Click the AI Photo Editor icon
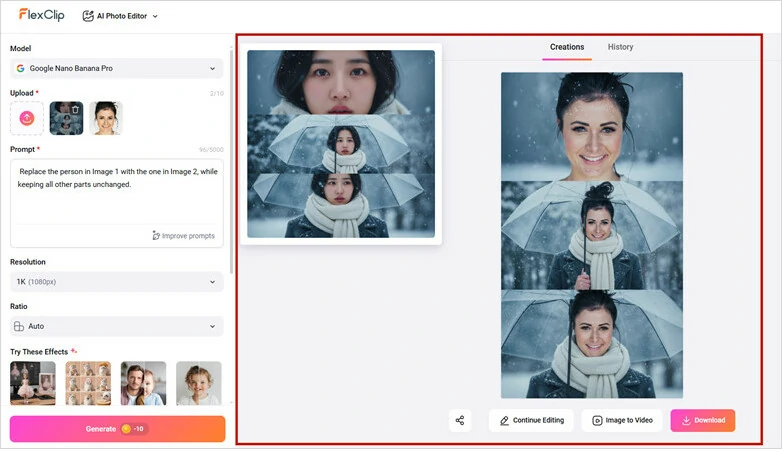Viewport: 782px width, 449px height. (x=88, y=16)
